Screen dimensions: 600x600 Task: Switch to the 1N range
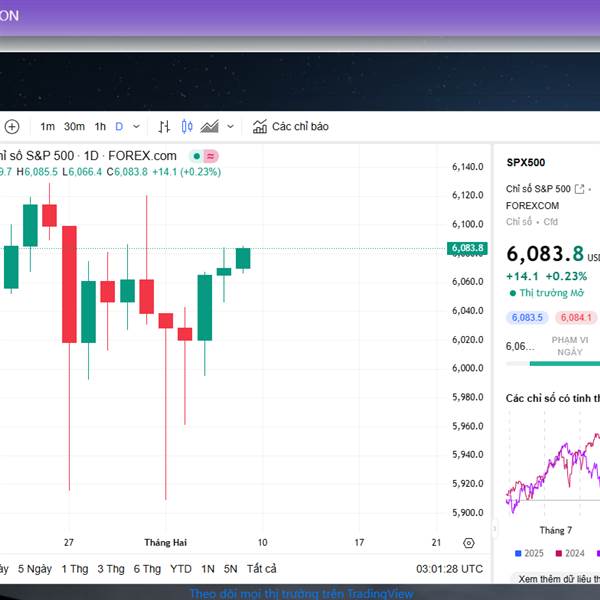tap(208, 569)
